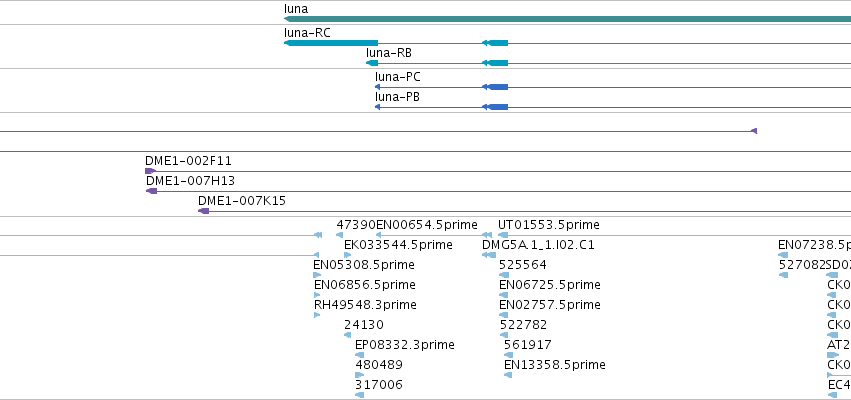
Task: Select the luna-RB transcript label
Action: 389,53
